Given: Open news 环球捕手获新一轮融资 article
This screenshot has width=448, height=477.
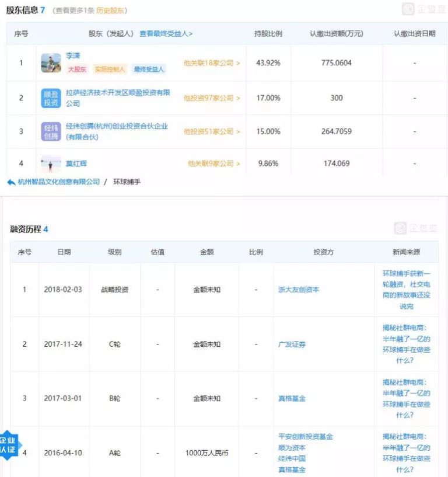Looking at the screenshot, I should pos(407,290).
